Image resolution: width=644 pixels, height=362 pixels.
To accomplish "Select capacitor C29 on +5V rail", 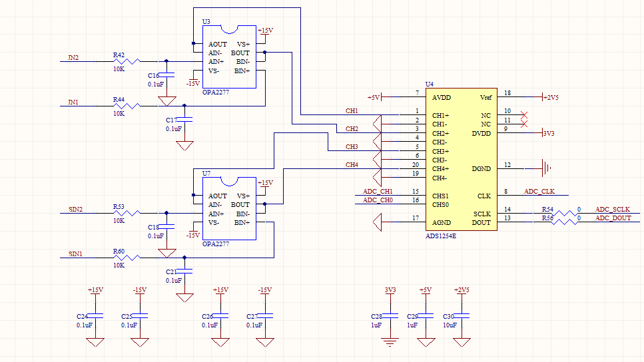I will pos(426,316).
